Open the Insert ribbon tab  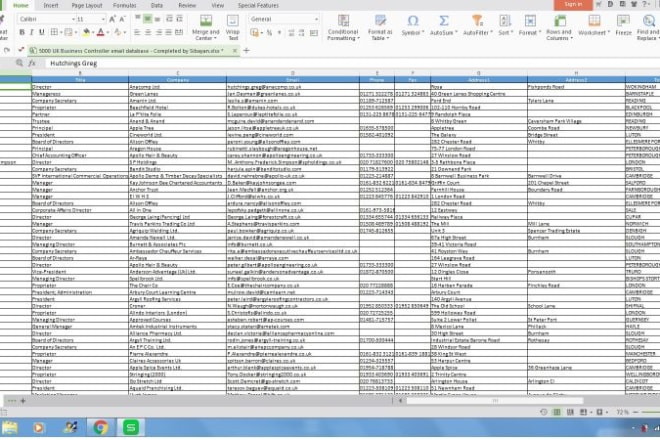(51, 5)
